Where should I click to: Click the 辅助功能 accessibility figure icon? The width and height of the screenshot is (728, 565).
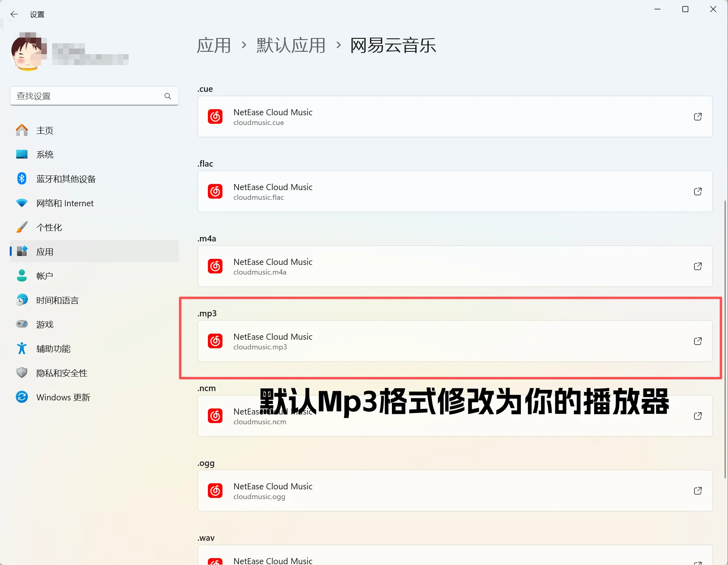point(22,349)
